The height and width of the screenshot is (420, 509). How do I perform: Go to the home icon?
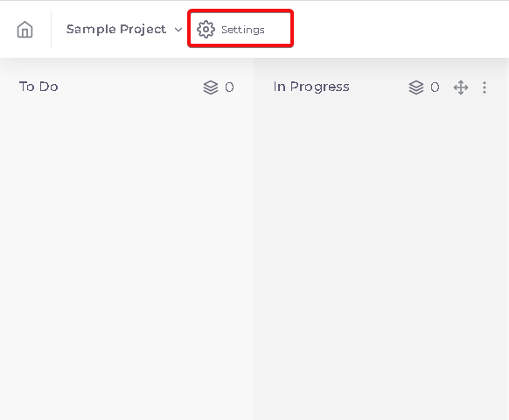[x=25, y=30]
